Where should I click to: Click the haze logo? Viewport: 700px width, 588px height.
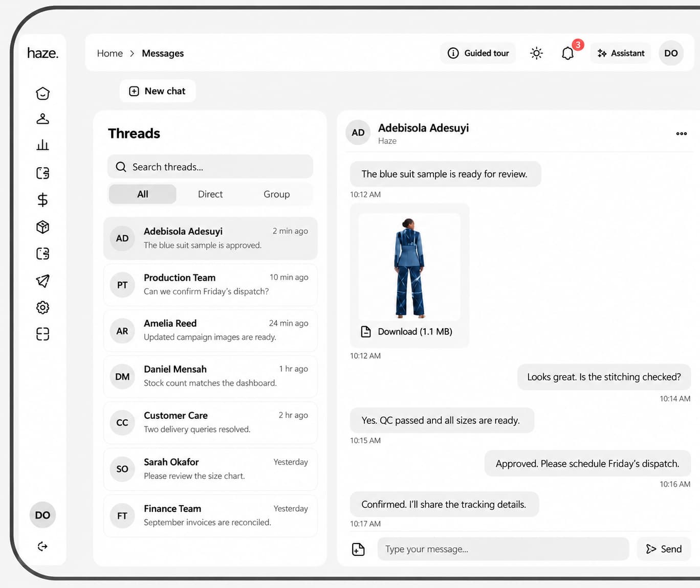click(43, 53)
